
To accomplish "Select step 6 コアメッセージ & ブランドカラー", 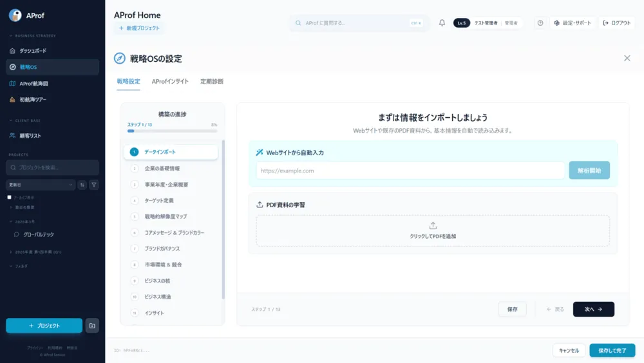I will pos(171,233).
